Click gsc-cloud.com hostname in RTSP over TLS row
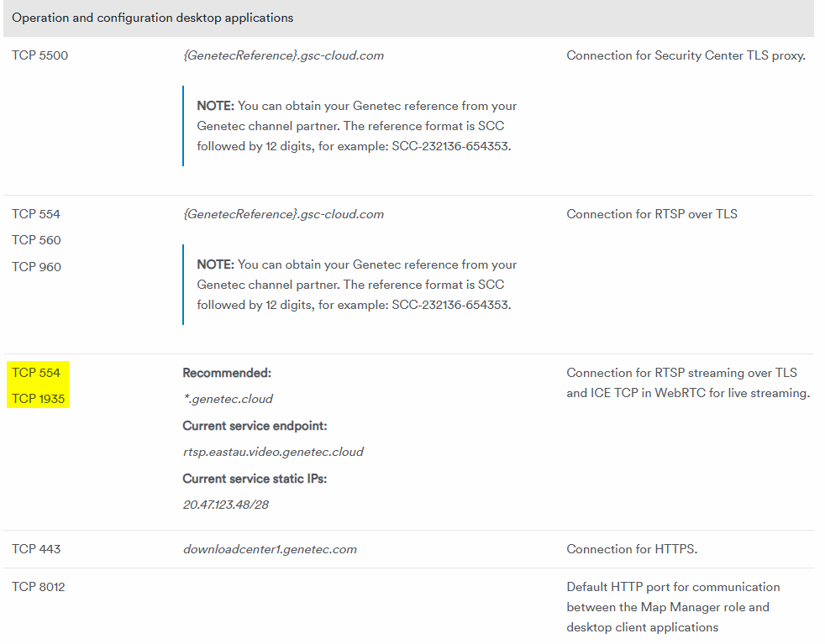The image size is (825, 644). (x=284, y=214)
